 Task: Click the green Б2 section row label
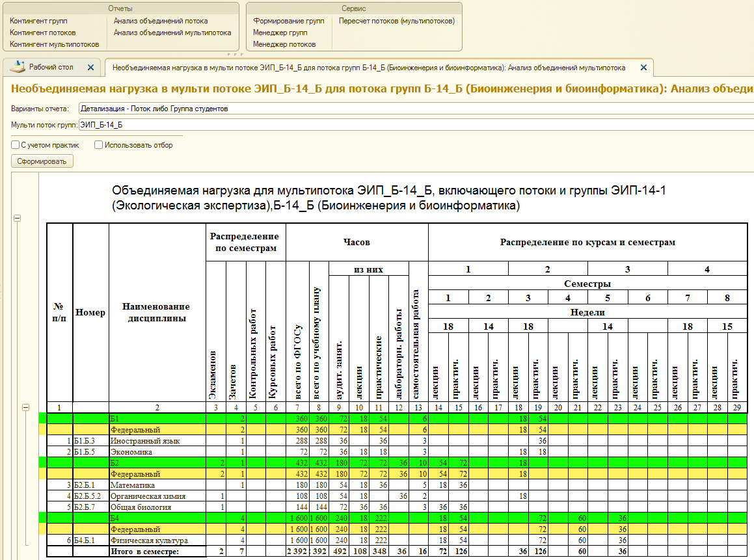click(x=157, y=463)
